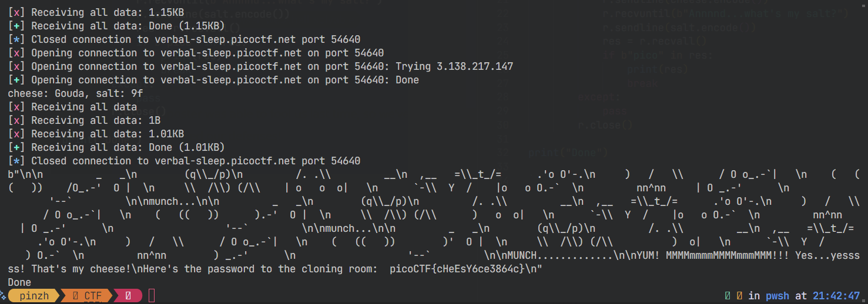
Task: Click the orange status glyph before pwsh
Action: pos(739,296)
